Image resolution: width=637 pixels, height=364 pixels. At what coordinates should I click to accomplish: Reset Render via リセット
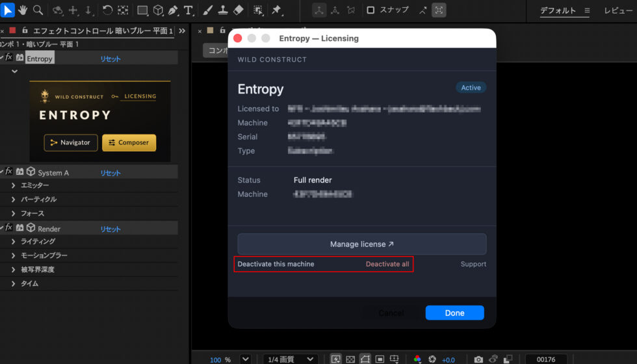pos(110,229)
